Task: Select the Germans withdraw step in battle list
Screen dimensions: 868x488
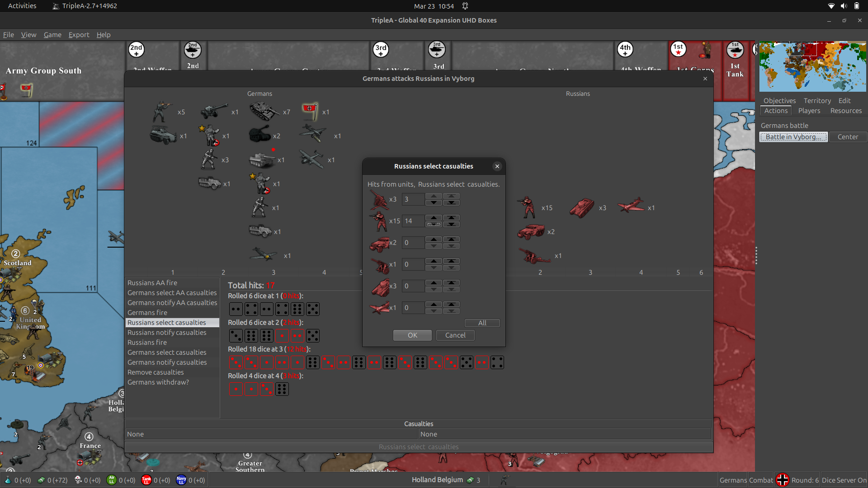Action: (x=158, y=382)
